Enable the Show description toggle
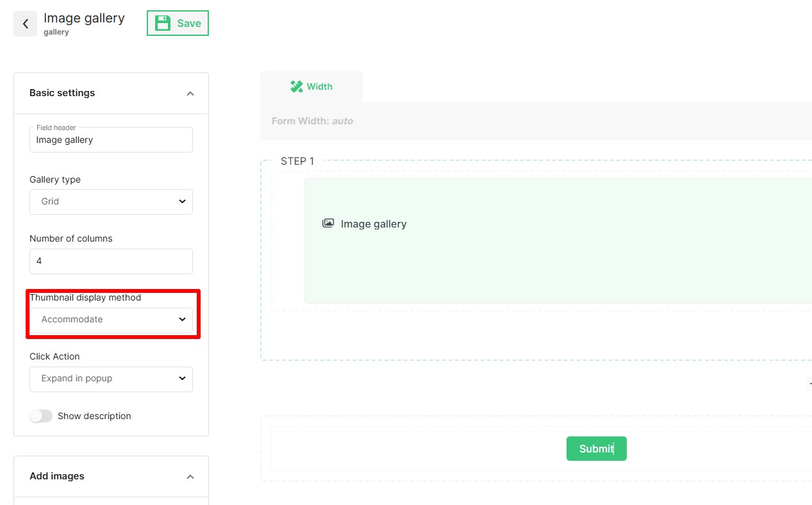The height and width of the screenshot is (505, 812). tap(41, 416)
